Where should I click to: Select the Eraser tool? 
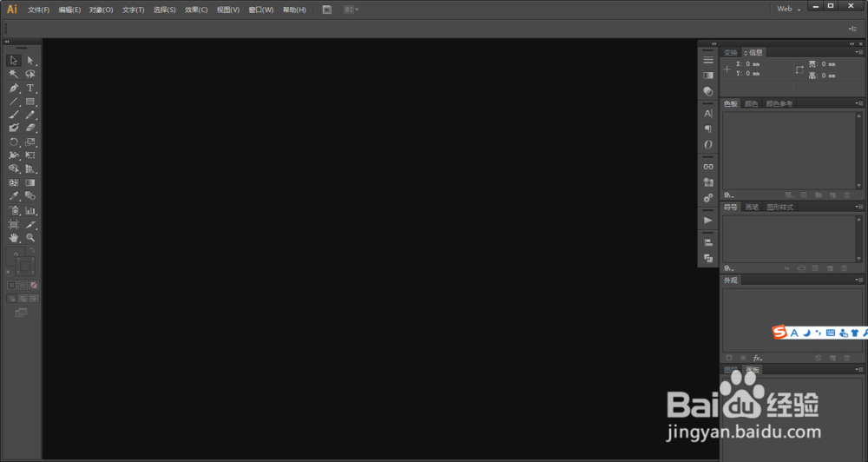(30, 128)
